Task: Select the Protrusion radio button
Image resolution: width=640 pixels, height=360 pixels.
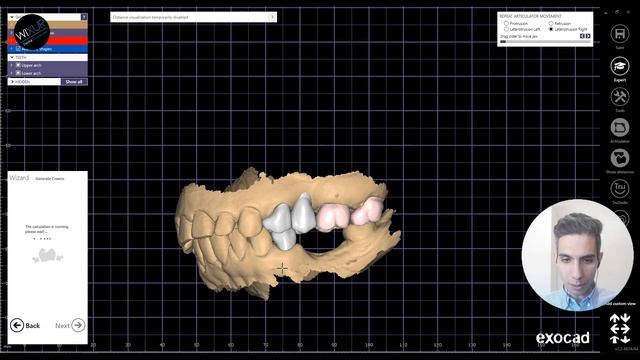Action: 506,24
